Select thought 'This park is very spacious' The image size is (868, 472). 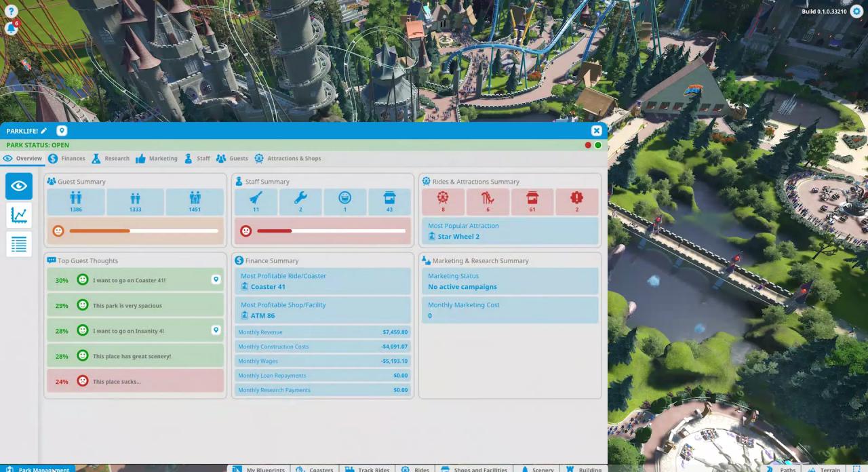[x=136, y=306]
